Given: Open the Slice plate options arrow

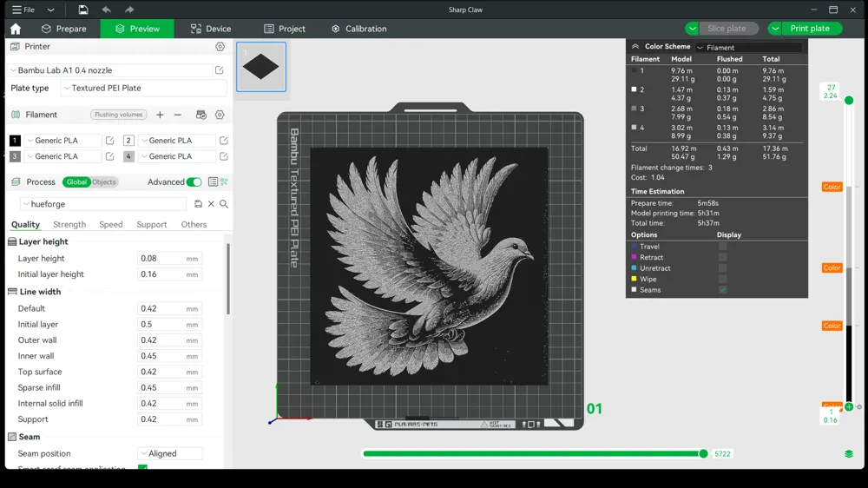Looking at the screenshot, I should (x=692, y=29).
